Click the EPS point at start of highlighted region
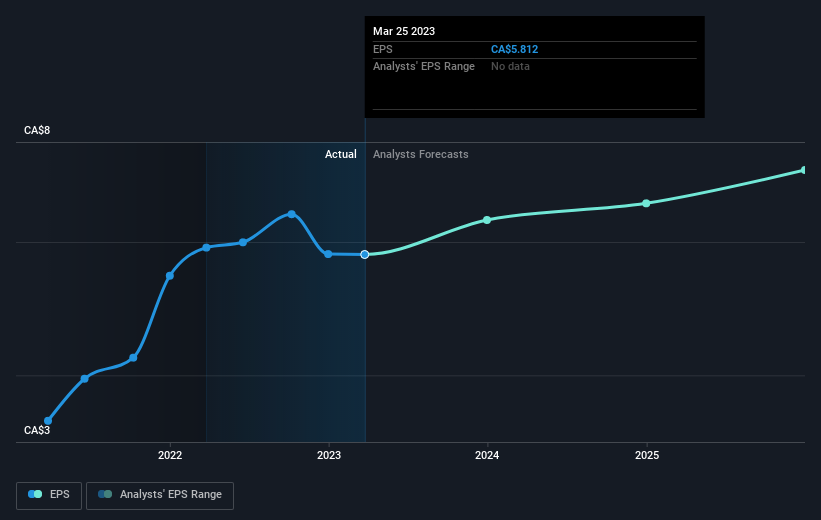 (x=206, y=247)
